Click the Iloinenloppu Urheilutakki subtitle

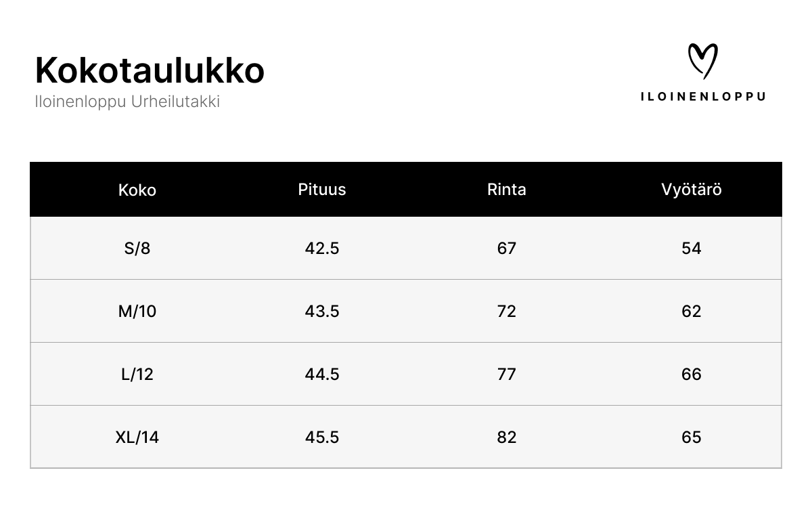127,102
